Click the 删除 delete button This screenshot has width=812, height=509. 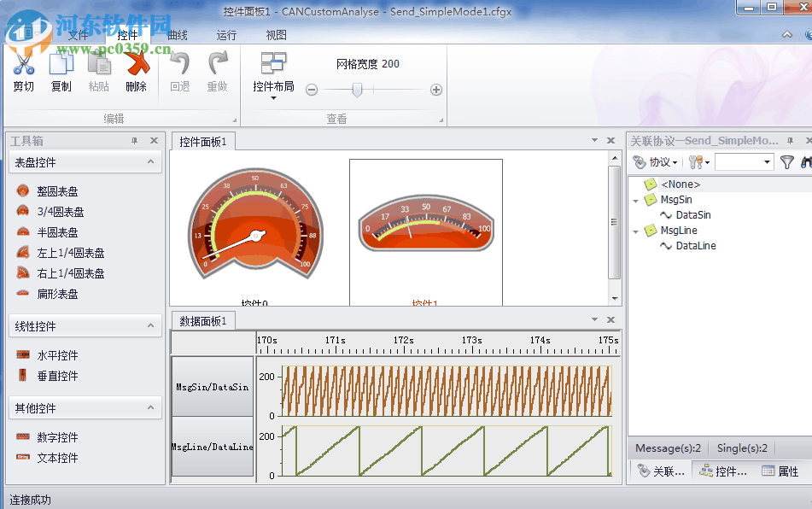pyautogui.click(x=137, y=73)
